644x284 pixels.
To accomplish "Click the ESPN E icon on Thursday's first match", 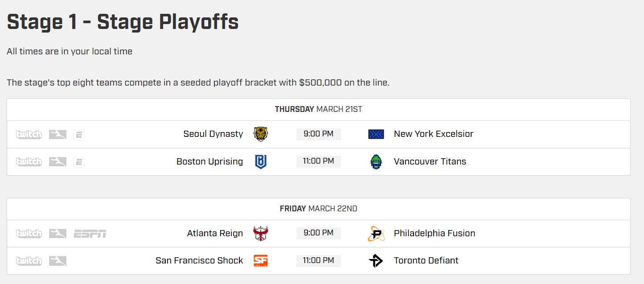I will coord(79,134).
